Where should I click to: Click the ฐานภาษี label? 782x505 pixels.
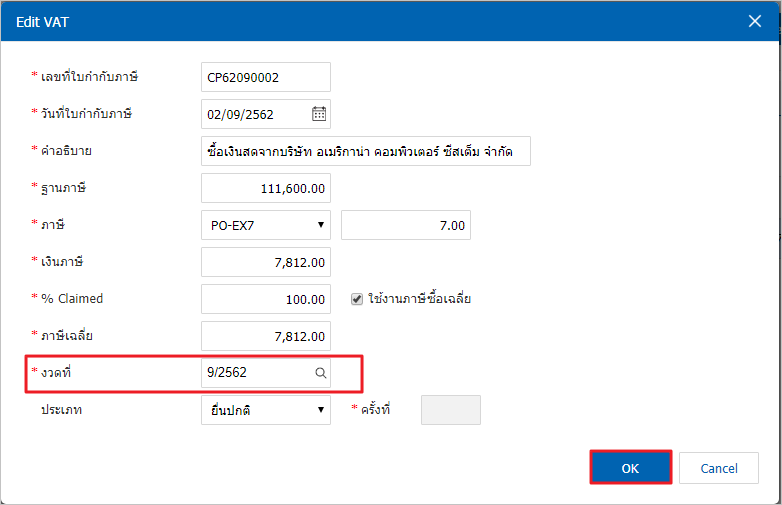click(x=63, y=188)
